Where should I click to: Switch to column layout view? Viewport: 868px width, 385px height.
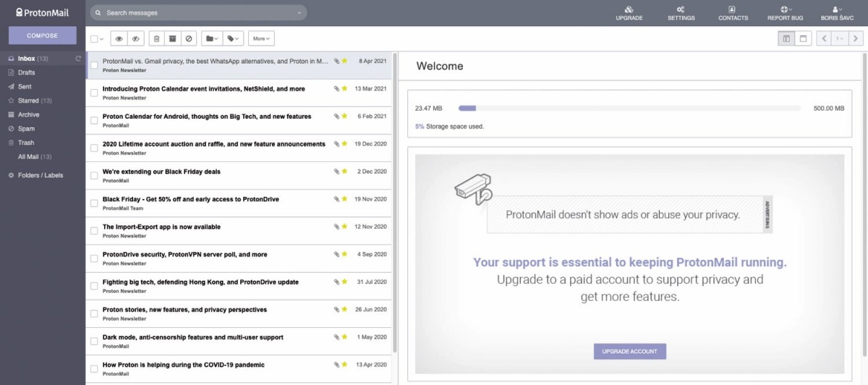coord(786,38)
